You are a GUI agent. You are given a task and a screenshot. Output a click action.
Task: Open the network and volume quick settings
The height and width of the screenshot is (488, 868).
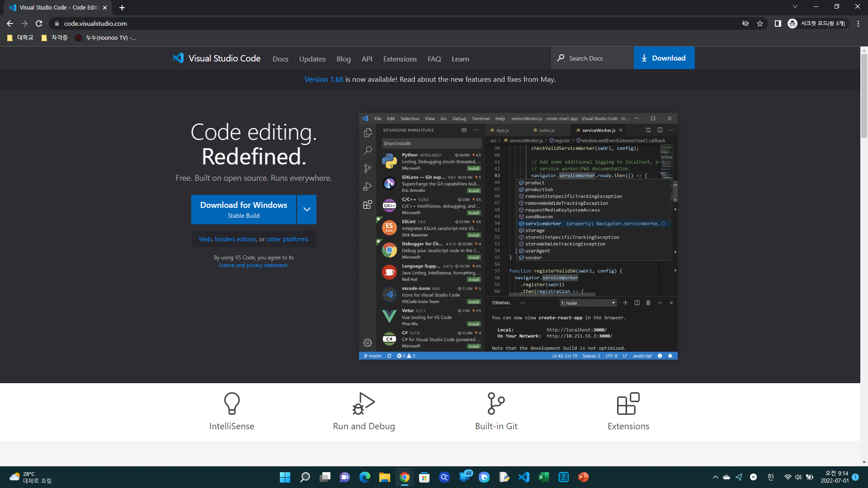799,477
